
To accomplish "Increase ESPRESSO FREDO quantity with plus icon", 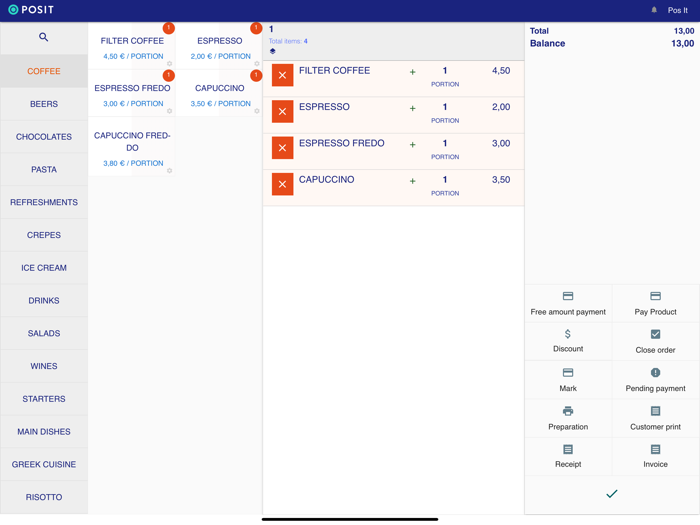I will point(412,145).
